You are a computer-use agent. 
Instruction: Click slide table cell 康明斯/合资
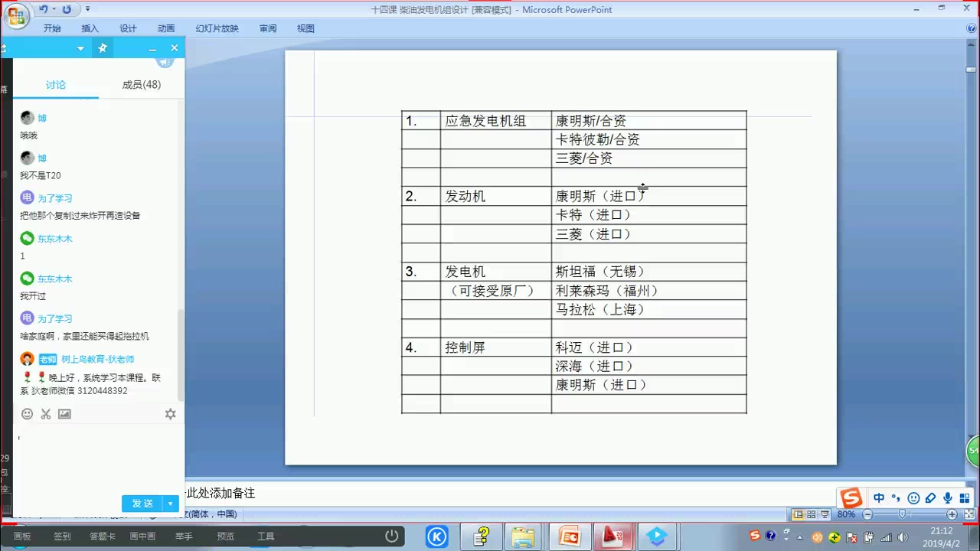coord(648,120)
